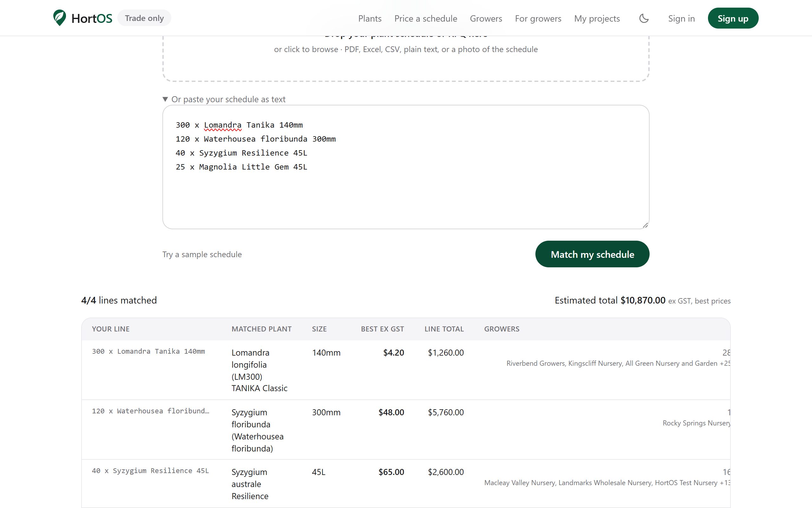Click the Sign up button
This screenshot has height=508, width=812.
click(733, 18)
